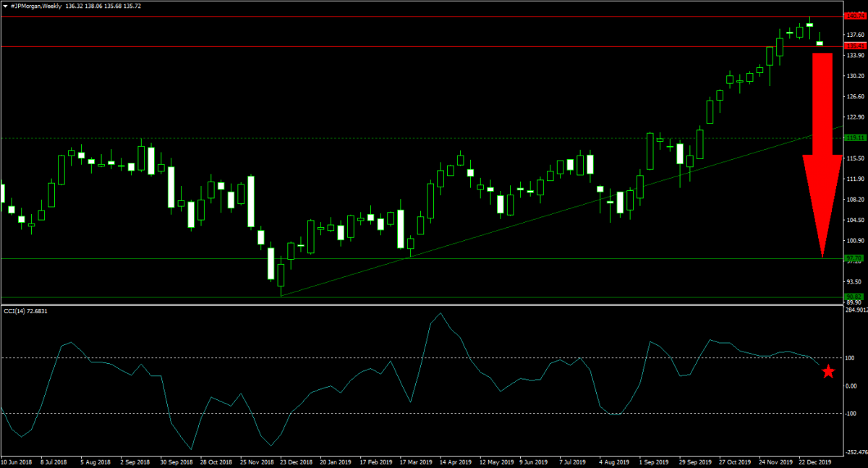Click the 22 Dec 2019 date label
Image resolution: width=868 pixels, height=468 pixels.
815,461
